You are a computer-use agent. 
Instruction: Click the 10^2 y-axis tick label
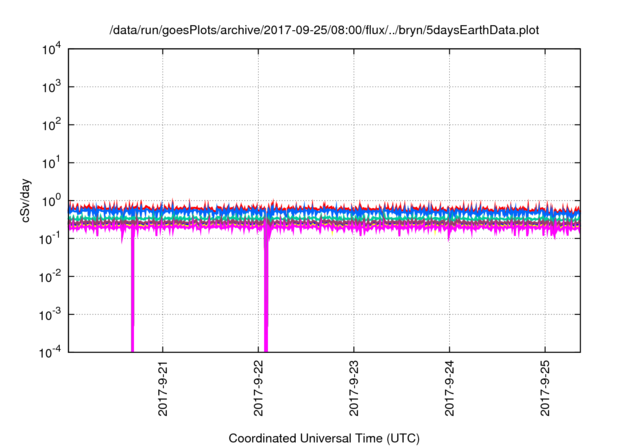[51, 125]
